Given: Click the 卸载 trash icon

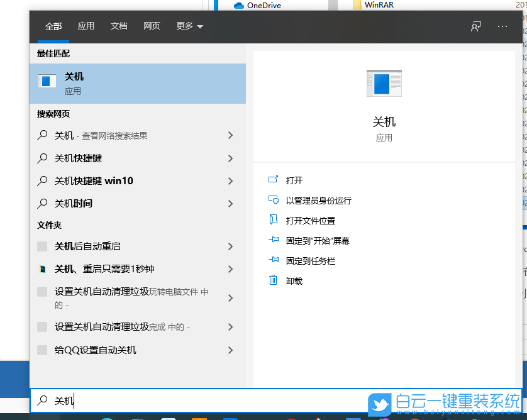Looking at the screenshot, I should click(x=273, y=280).
